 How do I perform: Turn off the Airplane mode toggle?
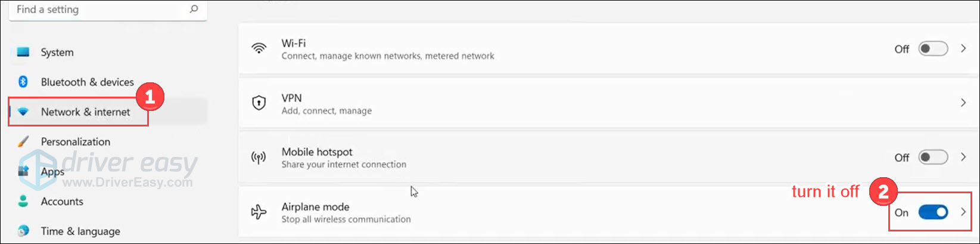coord(933,212)
